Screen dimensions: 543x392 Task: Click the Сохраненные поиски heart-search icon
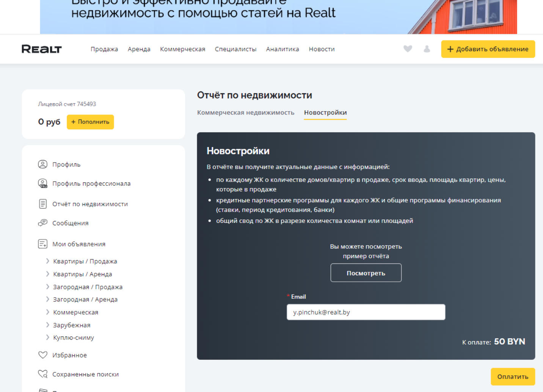[43, 374]
